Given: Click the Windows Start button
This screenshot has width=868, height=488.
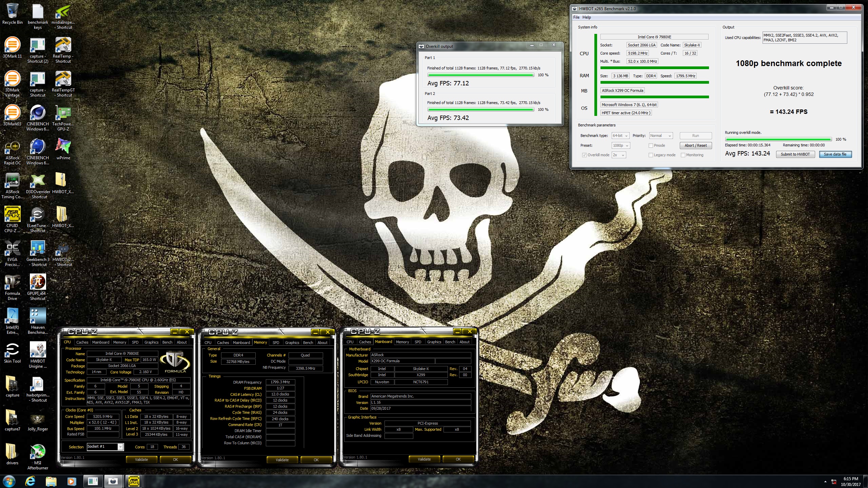Looking at the screenshot, I should (9, 481).
